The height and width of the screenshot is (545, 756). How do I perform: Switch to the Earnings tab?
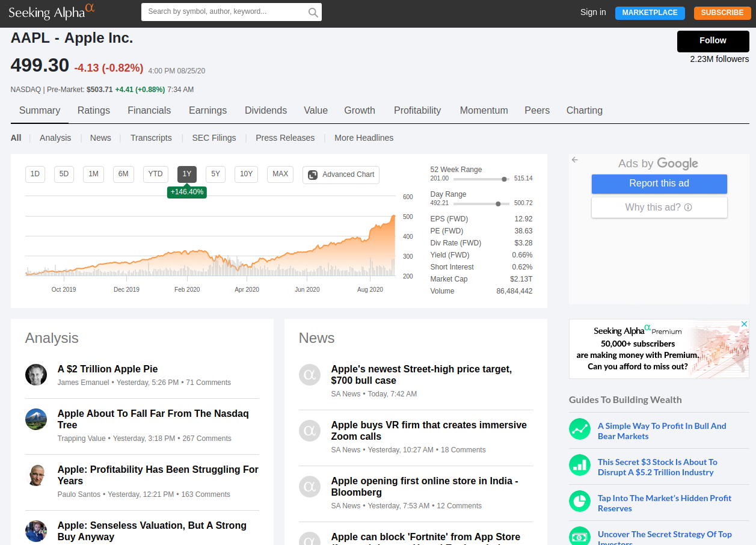(208, 111)
